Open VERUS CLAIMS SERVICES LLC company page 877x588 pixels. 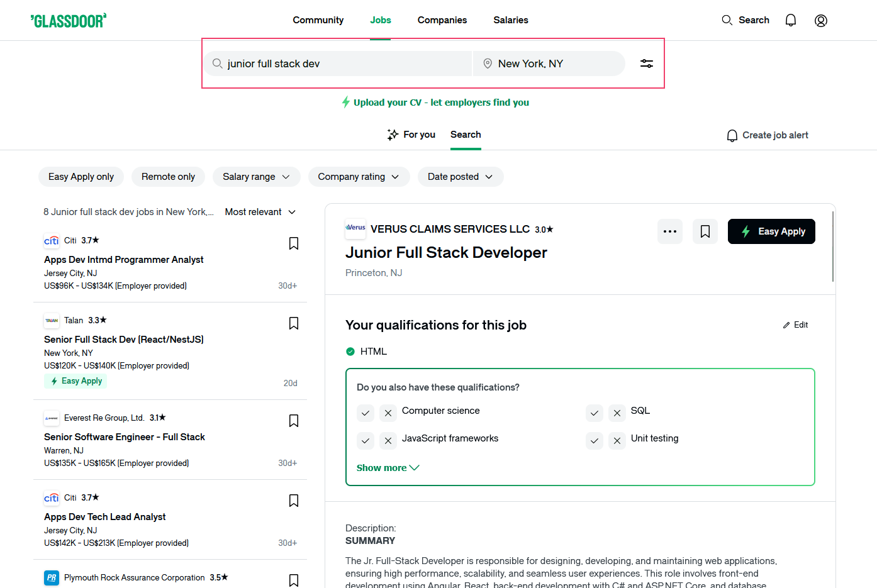(450, 229)
